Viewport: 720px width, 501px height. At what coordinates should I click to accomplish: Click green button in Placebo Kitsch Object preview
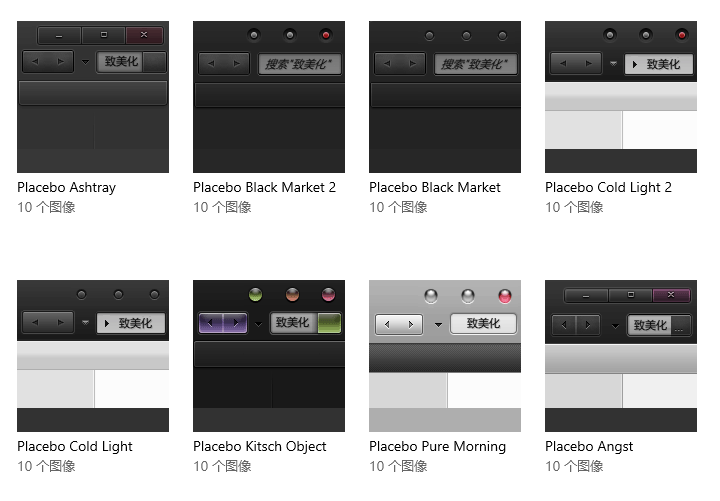pos(330,323)
